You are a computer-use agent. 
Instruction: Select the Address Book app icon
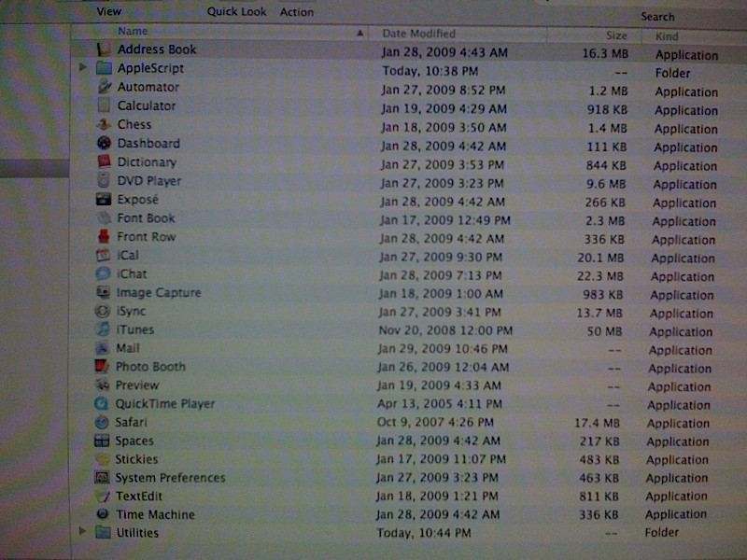(x=104, y=49)
